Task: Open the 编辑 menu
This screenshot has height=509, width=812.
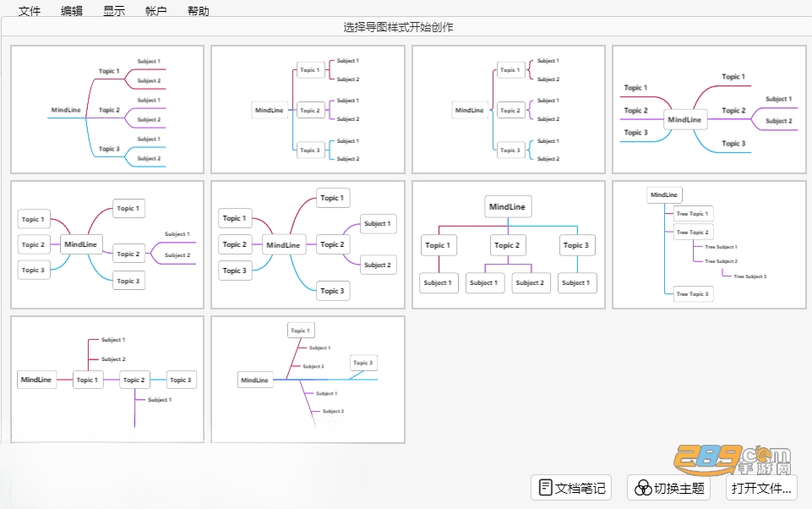Action: [x=72, y=11]
